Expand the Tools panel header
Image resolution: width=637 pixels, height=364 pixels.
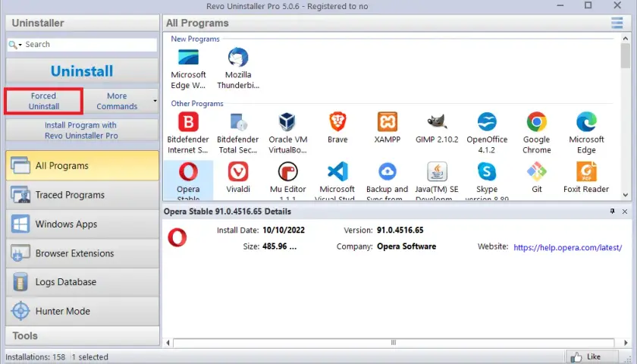click(82, 335)
